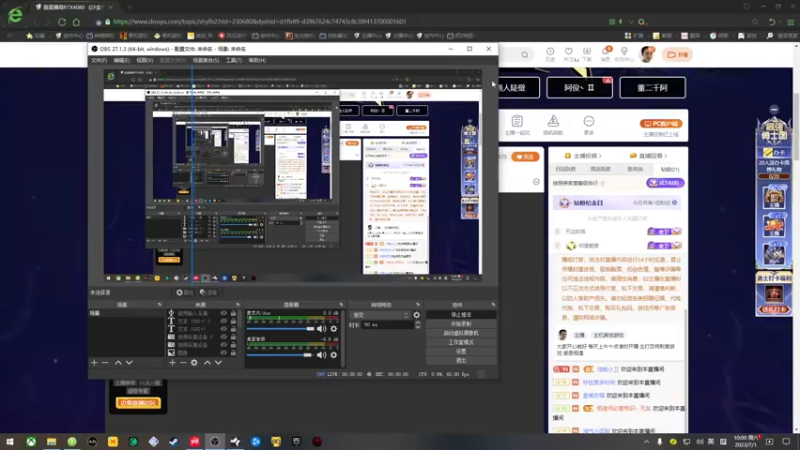800x450 pixels.
Task: Move scene down in Scenes panel
Action: [129, 362]
